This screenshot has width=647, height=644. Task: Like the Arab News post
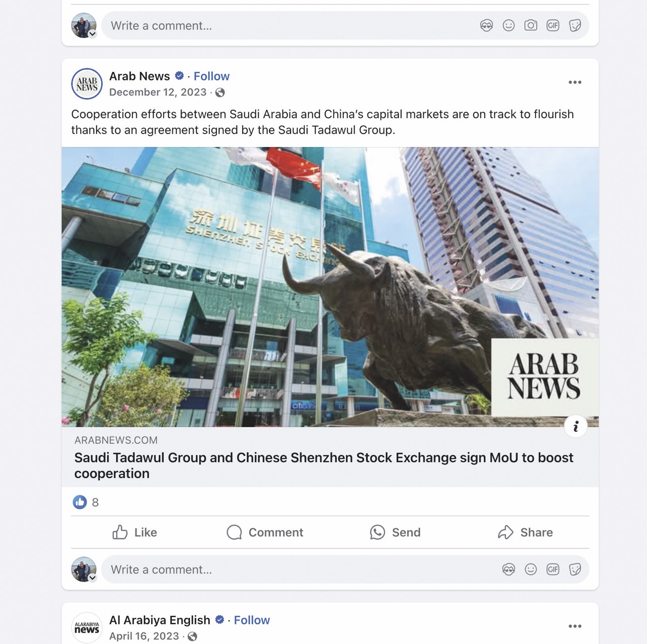click(x=135, y=532)
